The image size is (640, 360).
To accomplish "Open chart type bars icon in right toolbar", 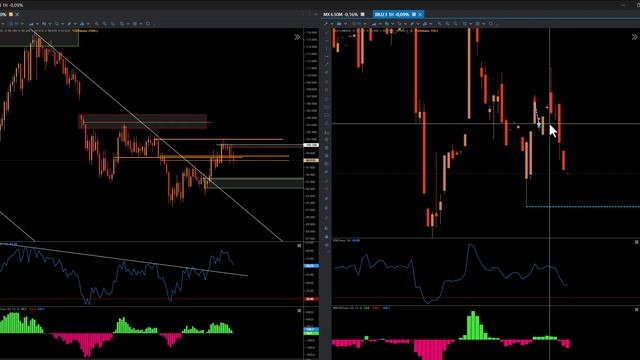I will click(374, 24).
